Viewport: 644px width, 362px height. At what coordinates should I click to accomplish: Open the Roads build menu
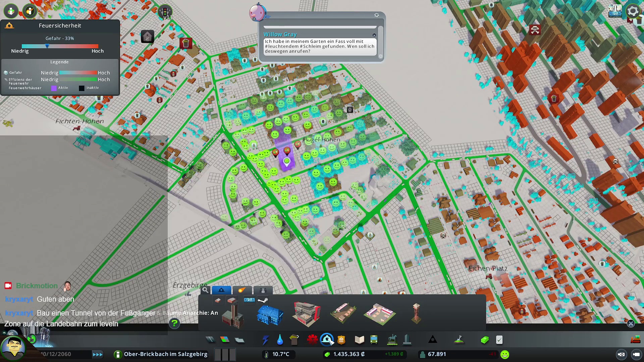pyautogui.click(x=210, y=340)
